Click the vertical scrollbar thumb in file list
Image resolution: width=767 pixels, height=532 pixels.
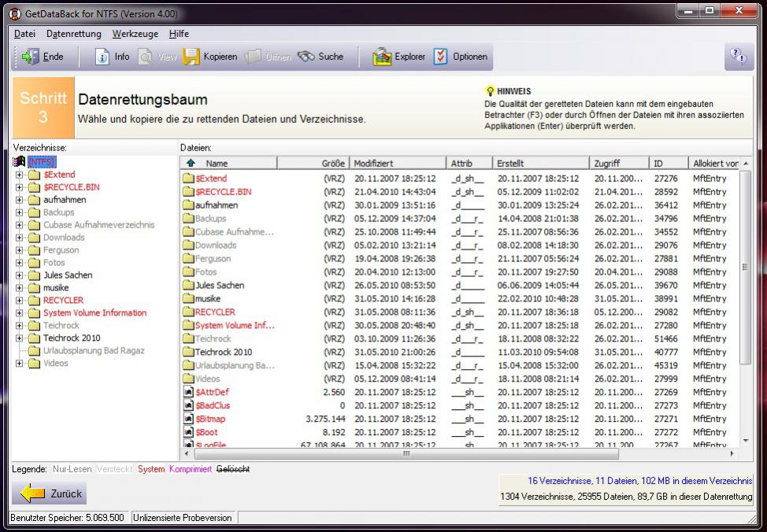(x=746, y=267)
